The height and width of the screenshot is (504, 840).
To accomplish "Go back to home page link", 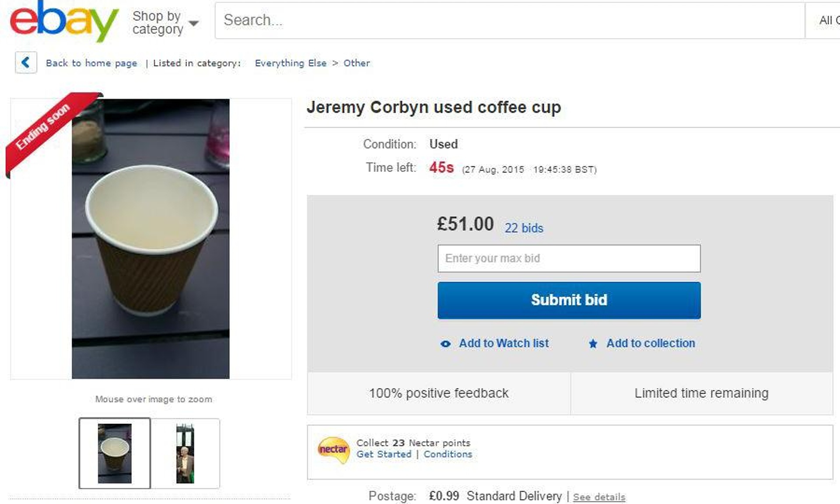I will click(x=91, y=63).
